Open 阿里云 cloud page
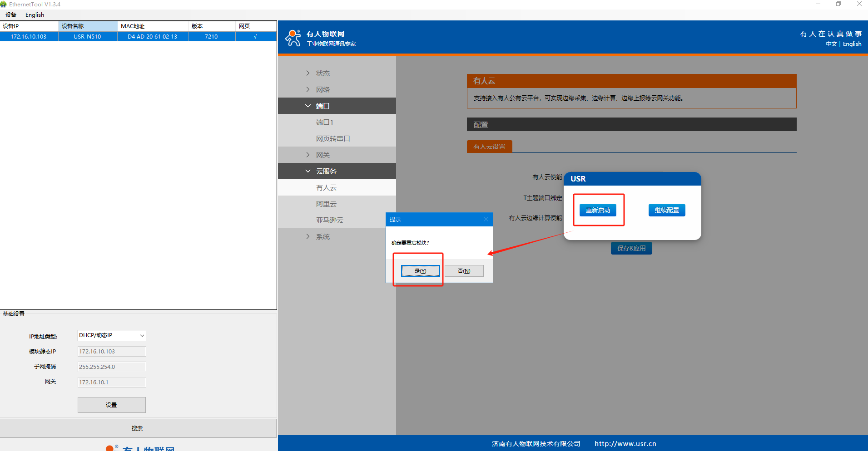This screenshot has height=451, width=868. coord(337,204)
